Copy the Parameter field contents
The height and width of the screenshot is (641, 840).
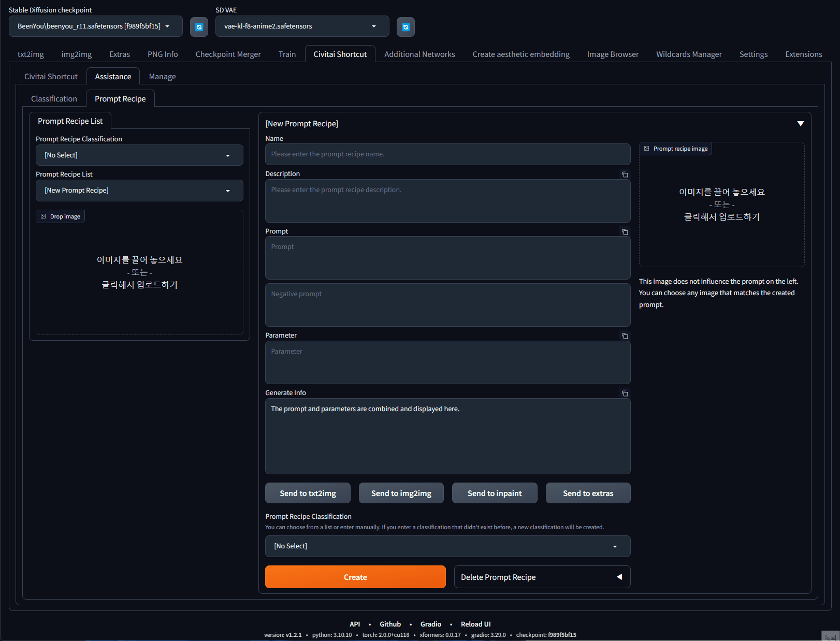coord(625,336)
